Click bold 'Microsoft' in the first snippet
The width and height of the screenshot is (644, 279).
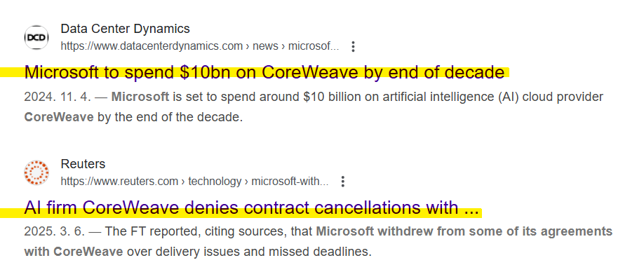point(140,97)
